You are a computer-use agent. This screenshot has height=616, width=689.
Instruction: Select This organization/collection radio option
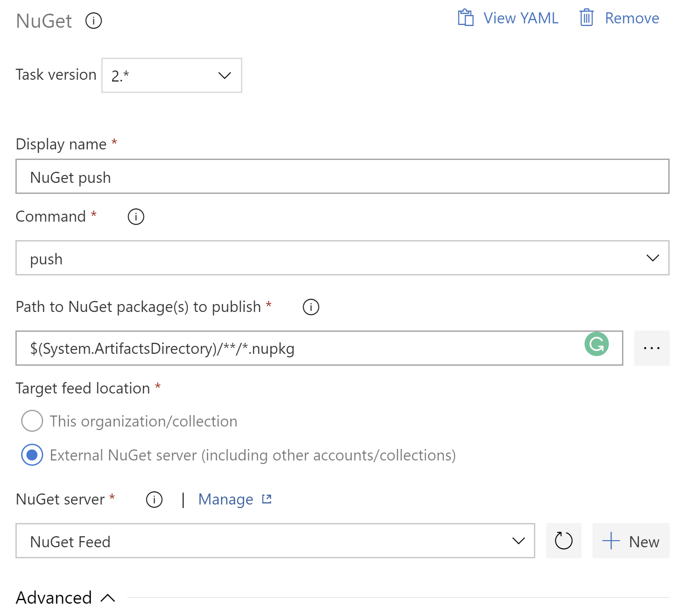[x=32, y=421]
